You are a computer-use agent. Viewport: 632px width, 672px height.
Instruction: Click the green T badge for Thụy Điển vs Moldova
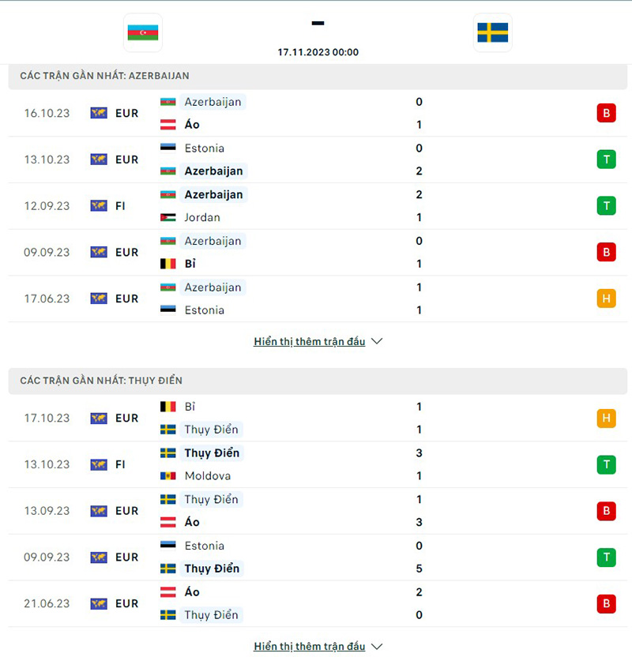[606, 464]
